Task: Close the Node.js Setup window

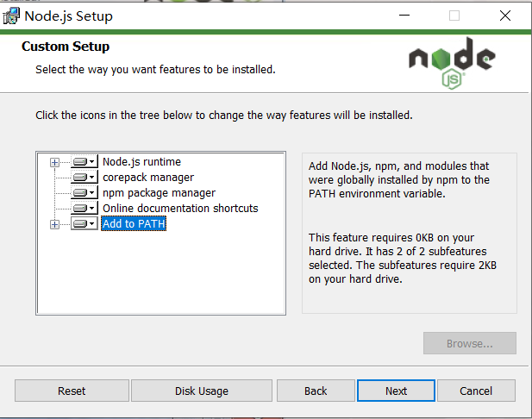Action: coord(505,16)
